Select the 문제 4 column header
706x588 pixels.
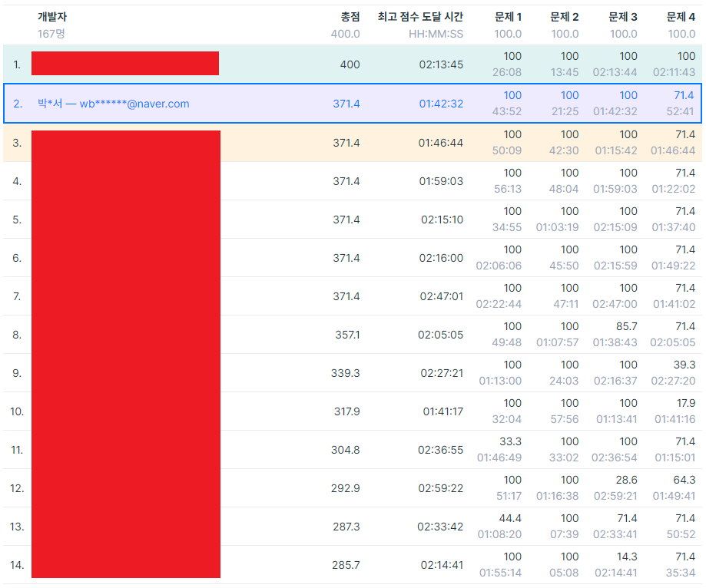(x=681, y=17)
